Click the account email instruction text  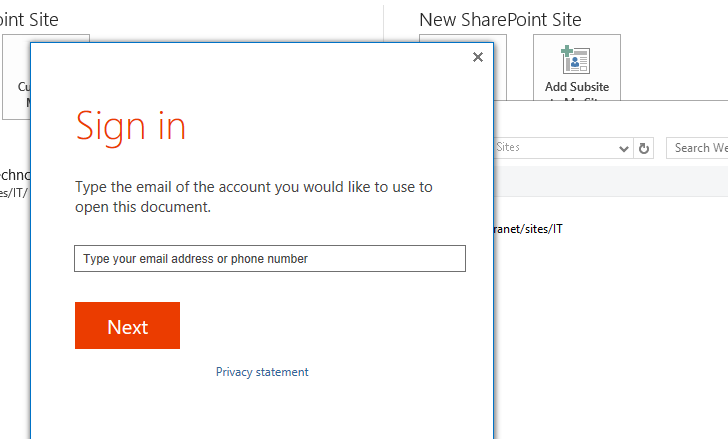(x=254, y=197)
